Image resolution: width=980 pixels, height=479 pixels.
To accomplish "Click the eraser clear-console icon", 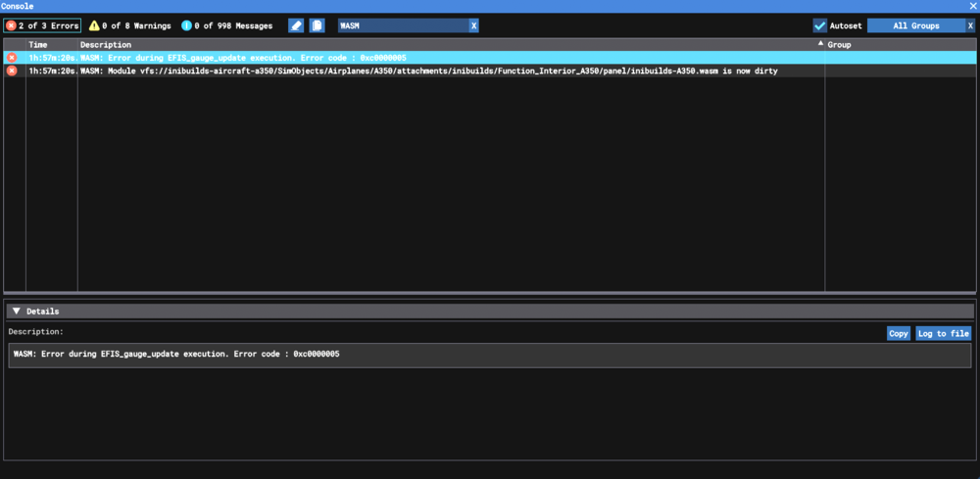I will coord(296,25).
